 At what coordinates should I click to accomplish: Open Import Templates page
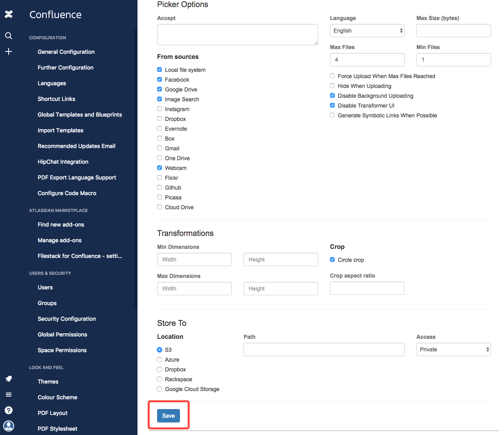(60, 130)
